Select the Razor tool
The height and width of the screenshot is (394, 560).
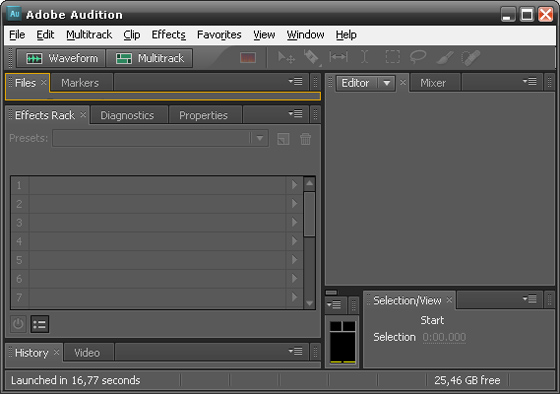tap(312, 58)
